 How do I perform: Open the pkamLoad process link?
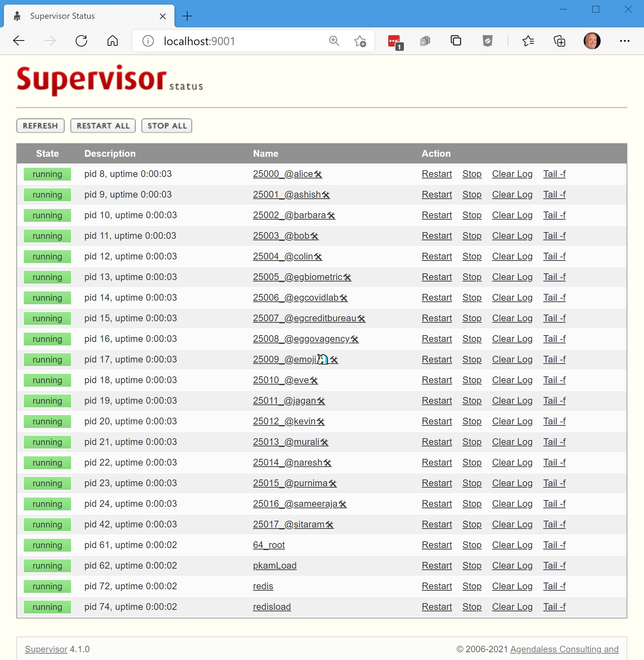275,566
